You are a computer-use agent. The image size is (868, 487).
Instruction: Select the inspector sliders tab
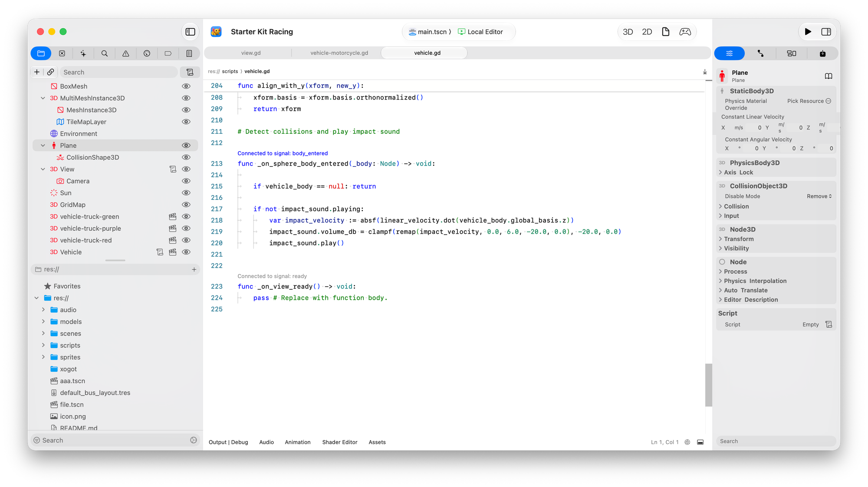coord(730,53)
